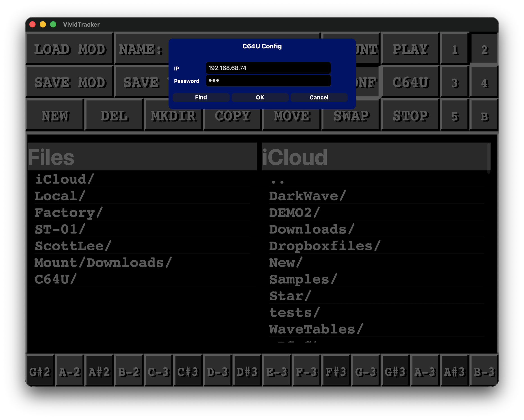Select page B button

tap(484, 116)
